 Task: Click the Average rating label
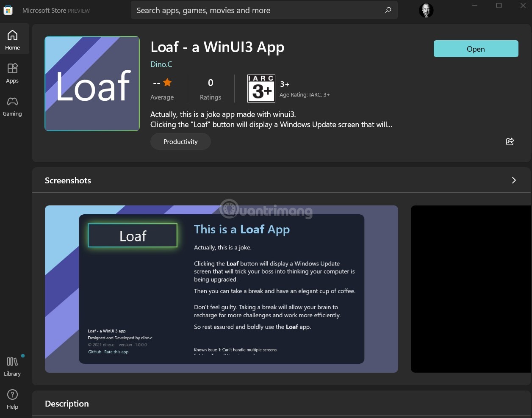click(162, 97)
